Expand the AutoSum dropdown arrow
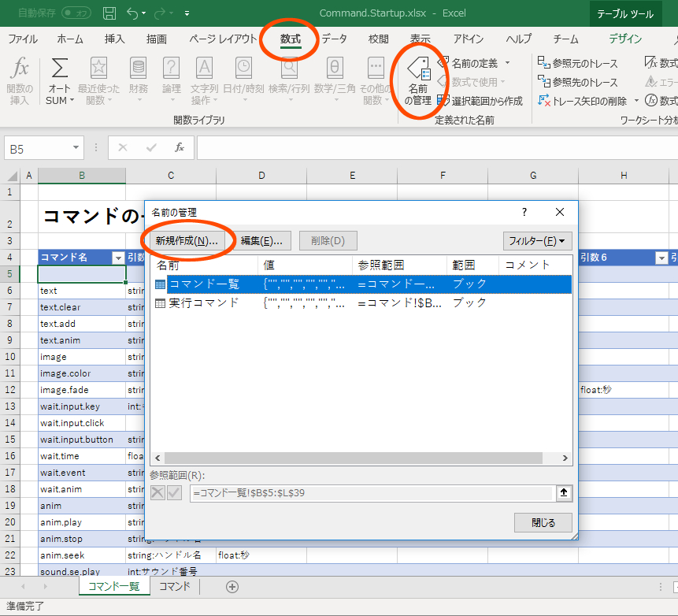 pyautogui.click(x=72, y=100)
